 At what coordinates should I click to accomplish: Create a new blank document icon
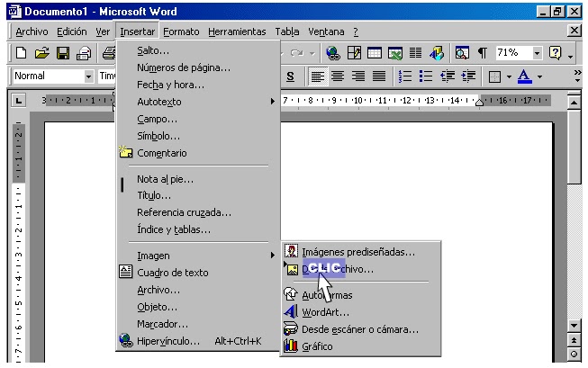click(21, 53)
